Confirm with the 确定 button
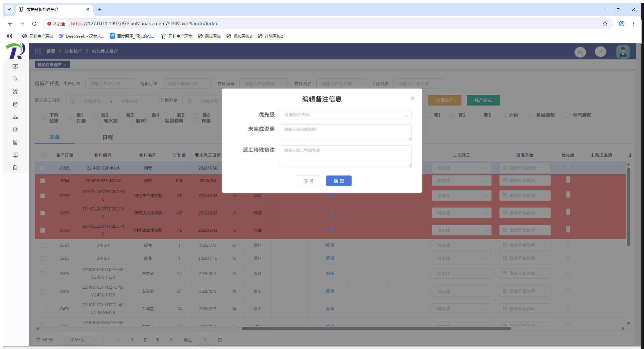The image size is (644, 349). [x=339, y=181]
